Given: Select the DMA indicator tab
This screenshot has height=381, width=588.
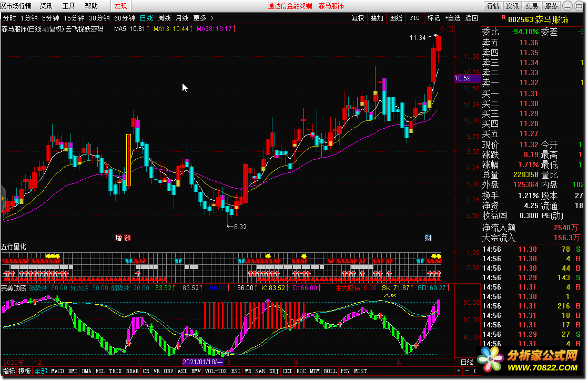Looking at the screenshot, I should 87,371.
